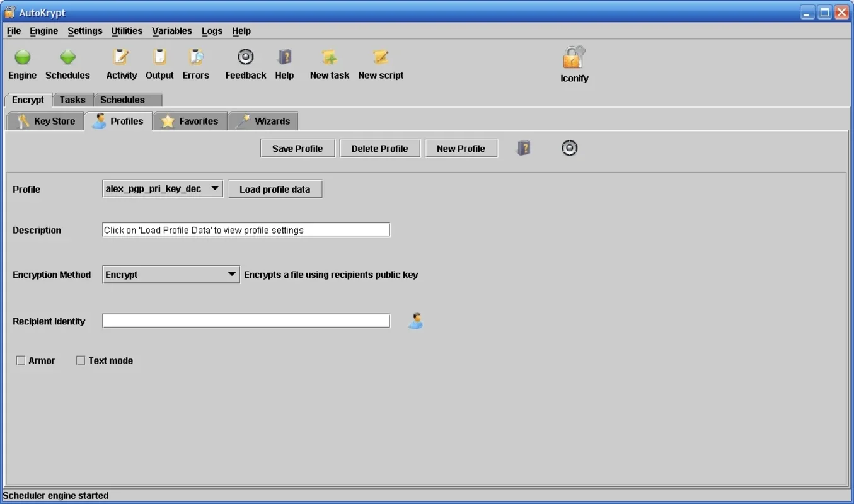Switch to the Encrypt tab
The image size is (854, 504).
[x=28, y=100]
